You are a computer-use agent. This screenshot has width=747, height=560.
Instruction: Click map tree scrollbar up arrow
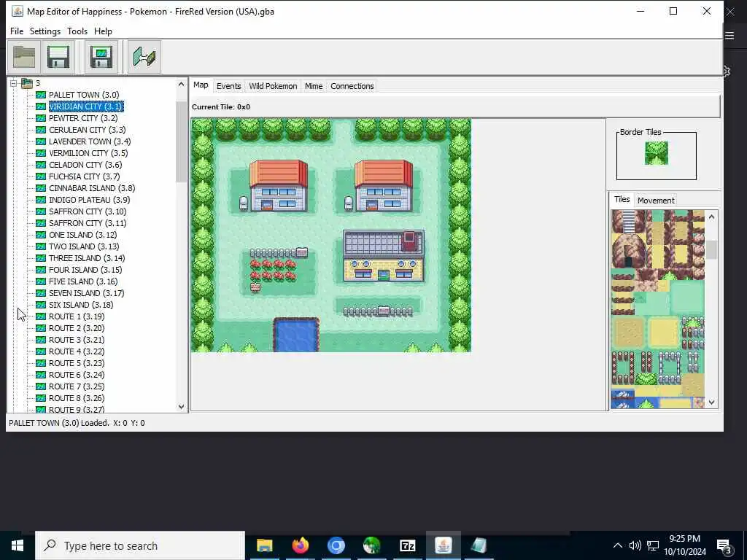(x=181, y=85)
